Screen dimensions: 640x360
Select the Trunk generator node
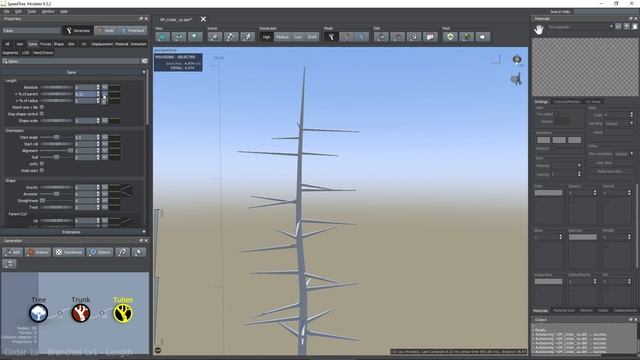[81, 313]
